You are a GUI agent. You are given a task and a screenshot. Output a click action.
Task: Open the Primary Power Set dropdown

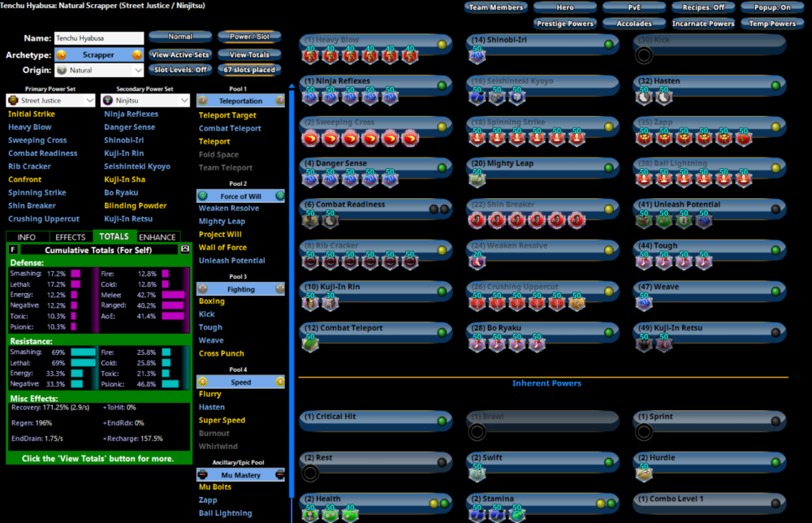coord(51,99)
